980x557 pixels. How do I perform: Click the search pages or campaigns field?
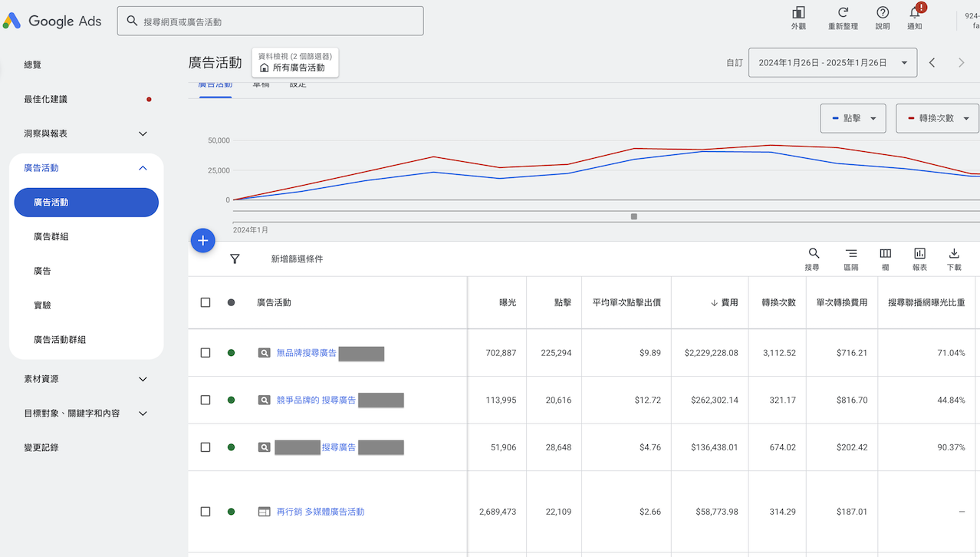pyautogui.click(x=270, y=21)
